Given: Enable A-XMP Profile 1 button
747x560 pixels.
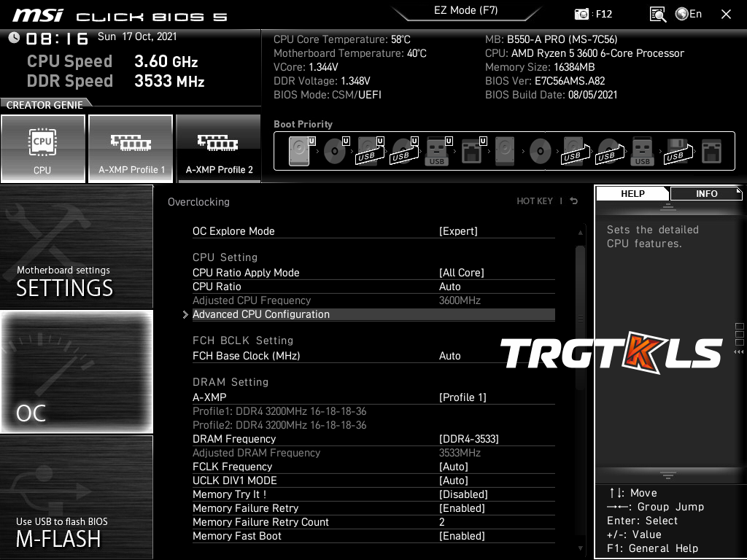Looking at the screenshot, I should click(131, 149).
